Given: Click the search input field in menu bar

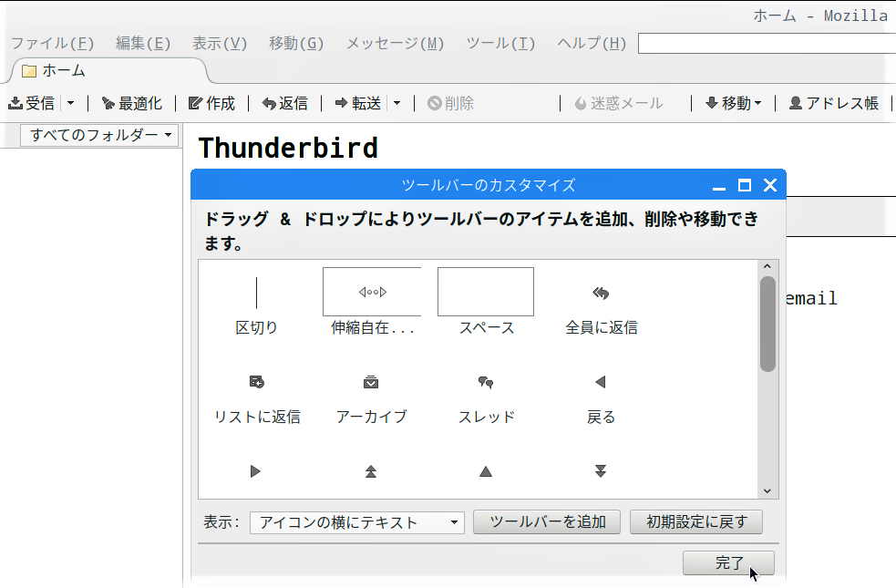Looking at the screenshot, I should [767, 44].
